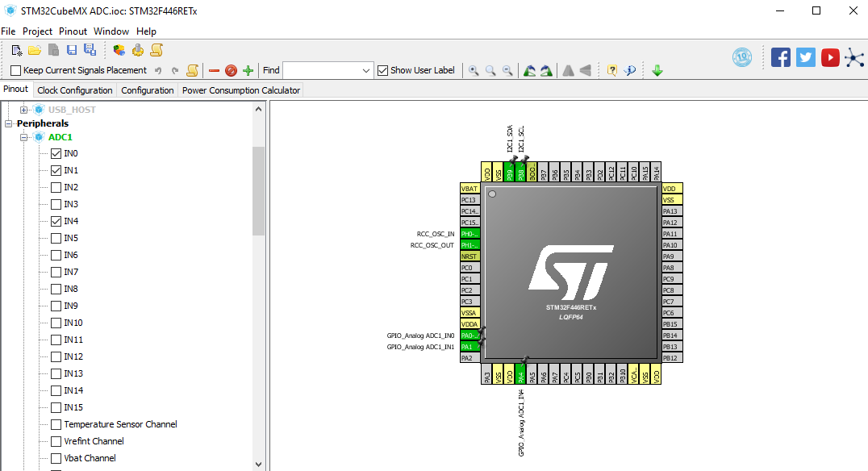The image size is (868, 471).
Task: Click the green plus signal button
Action: (x=248, y=70)
